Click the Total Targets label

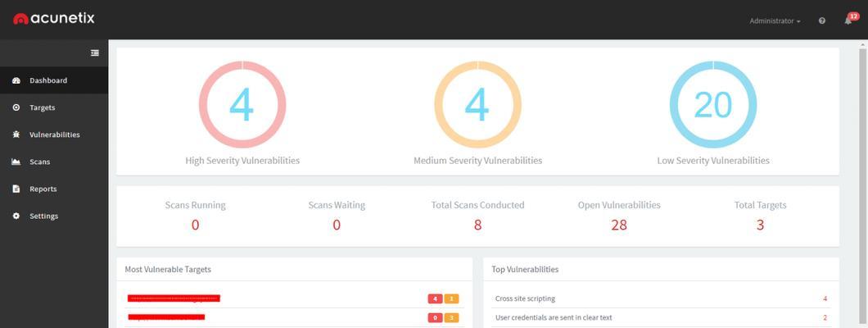point(760,205)
